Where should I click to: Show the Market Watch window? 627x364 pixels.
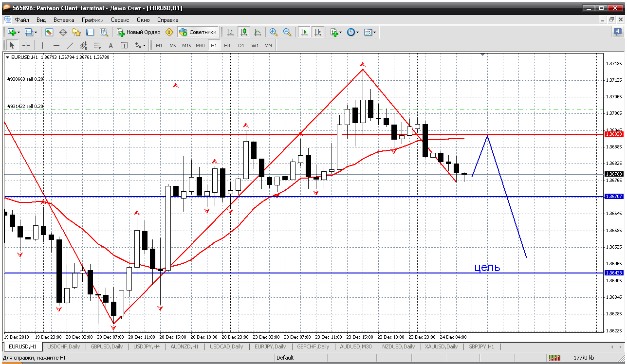coord(49,32)
